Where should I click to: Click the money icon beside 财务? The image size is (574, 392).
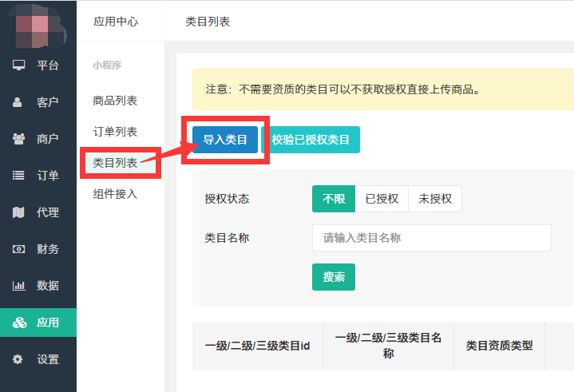coord(18,249)
